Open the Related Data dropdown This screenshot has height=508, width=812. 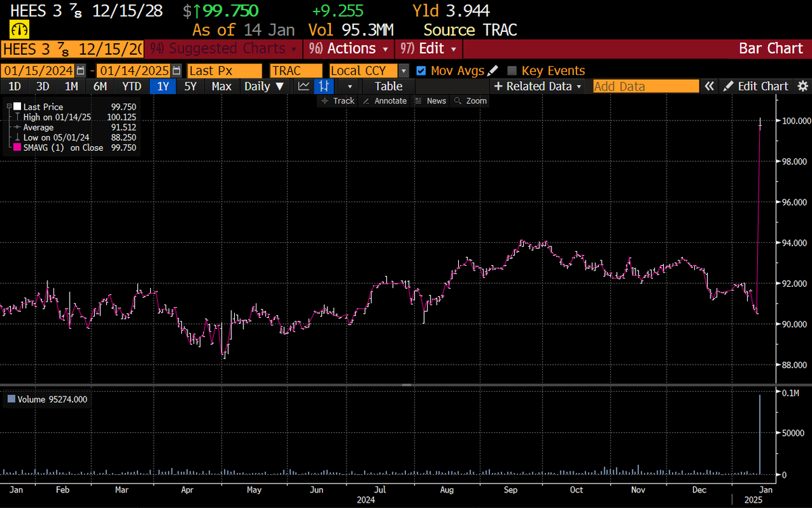(538, 86)
